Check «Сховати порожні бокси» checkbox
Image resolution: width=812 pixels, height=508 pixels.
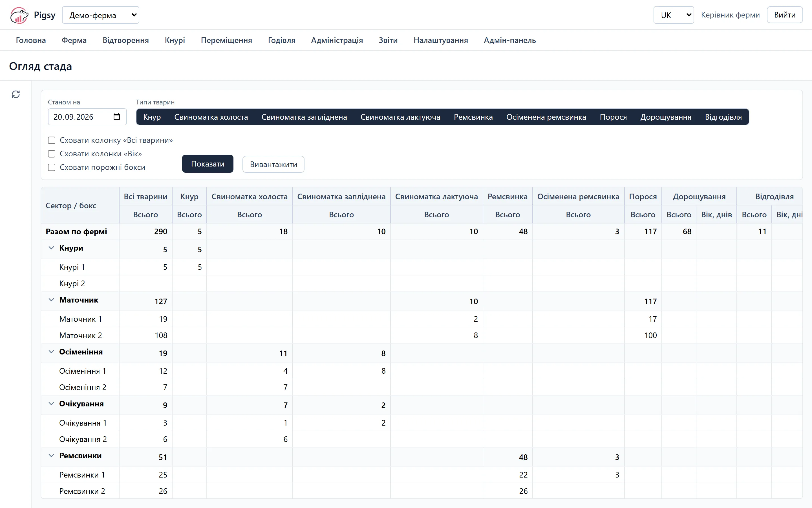tap(52, 167)
